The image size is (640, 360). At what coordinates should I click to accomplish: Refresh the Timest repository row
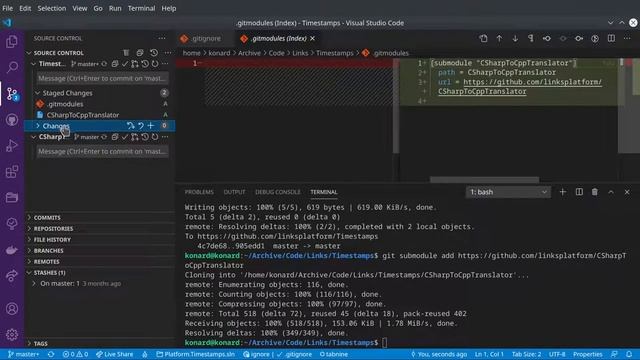point(155,64)
